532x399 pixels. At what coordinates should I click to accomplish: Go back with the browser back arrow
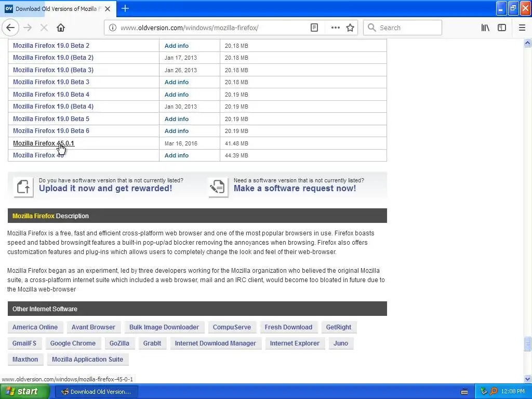(10, 28)
